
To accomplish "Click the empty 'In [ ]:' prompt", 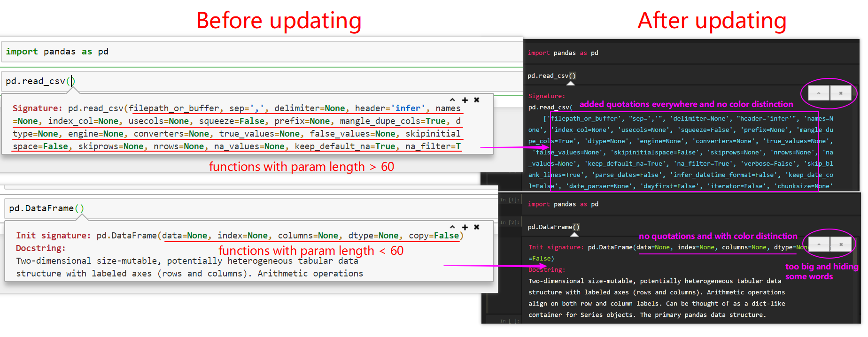I will [510, 321].
